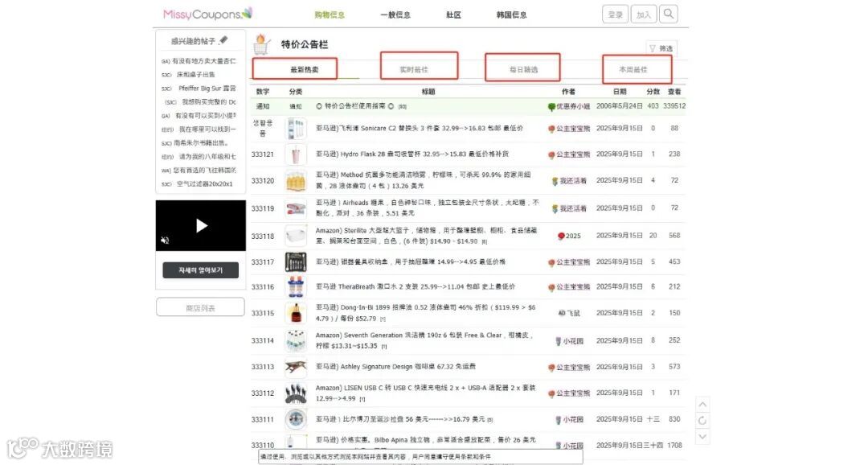Click the scroll-to-top arrow
The image size is (868, 465).
click(702, 404)
